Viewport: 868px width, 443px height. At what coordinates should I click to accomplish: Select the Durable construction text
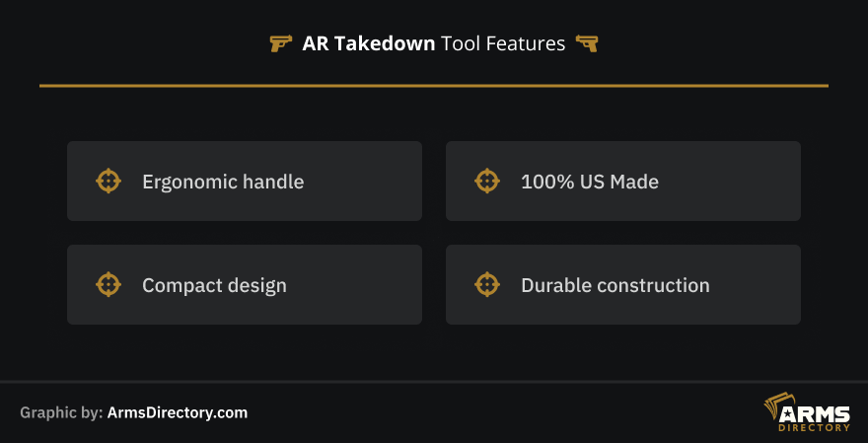point(615,285)
